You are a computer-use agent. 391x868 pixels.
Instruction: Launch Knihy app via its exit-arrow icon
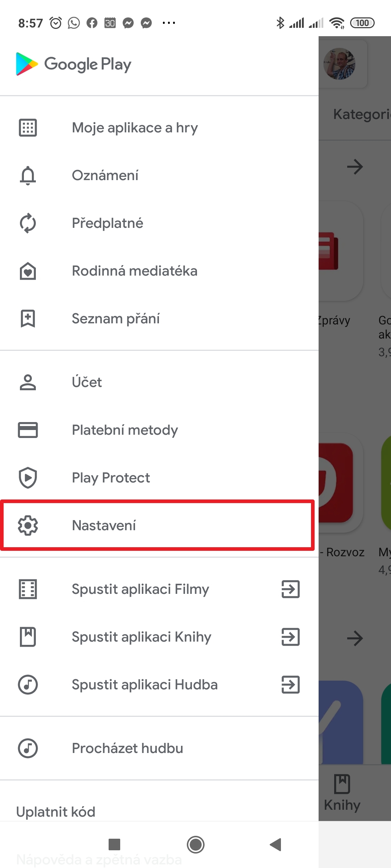click(x=291, y=637)
